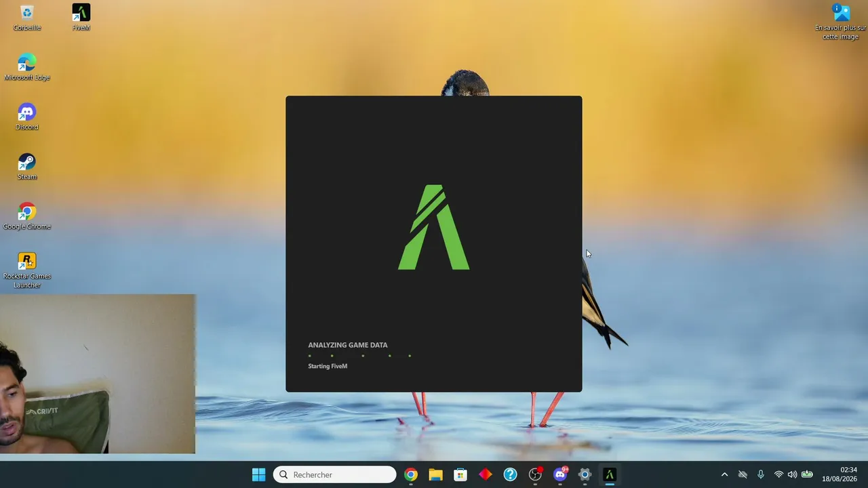Viewport: 868px width, 488px height.
Task: Click the 'ANALYZING GAME DATA' text
Action: click(348, 345)
